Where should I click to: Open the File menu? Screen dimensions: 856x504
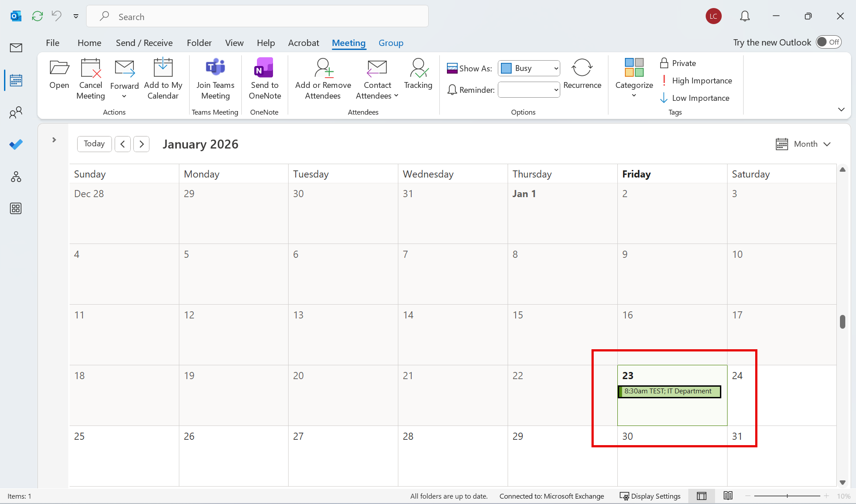(53, 43)
